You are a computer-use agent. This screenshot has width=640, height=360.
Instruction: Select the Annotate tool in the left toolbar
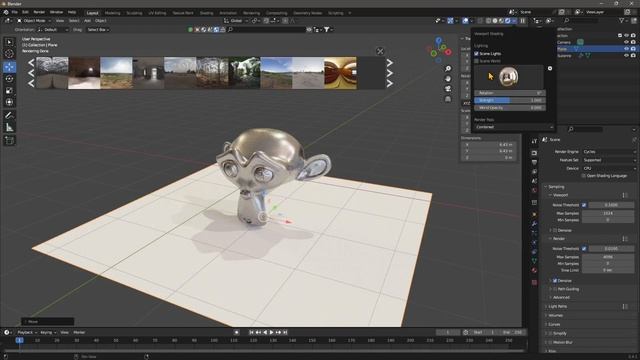click(9, 116)
